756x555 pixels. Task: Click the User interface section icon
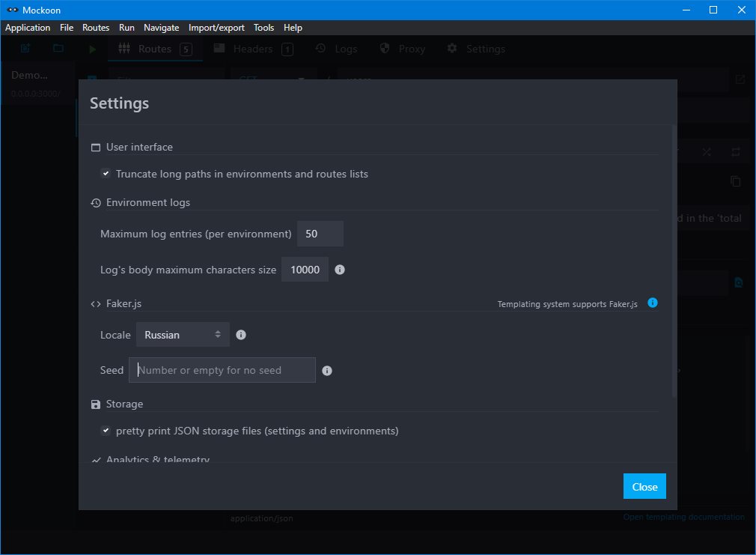coord(96,148)
